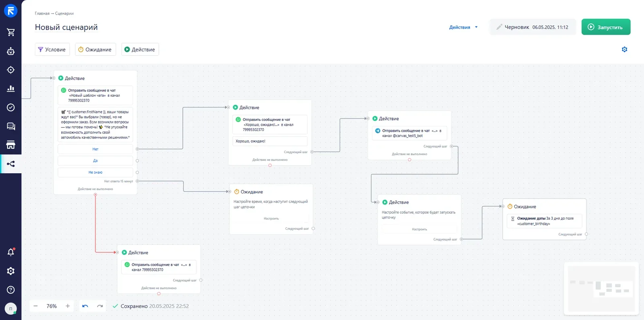
Task: Click the "Новый сценарий" title
Action: (66, 27)
